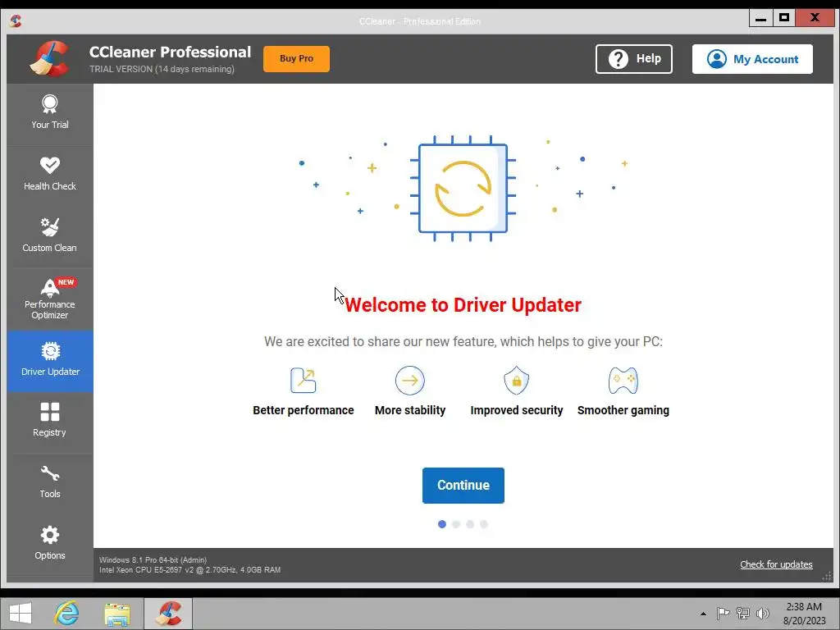Viewport: 840px width, 630px height.
Task: Click the Buy Pro button
Action: pos(296,58)
